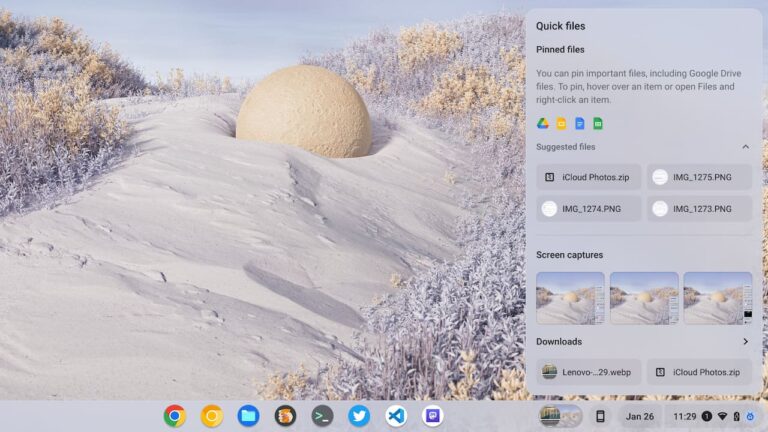Open suggested file IMG_1275.PNG

[x=699, y=177]
